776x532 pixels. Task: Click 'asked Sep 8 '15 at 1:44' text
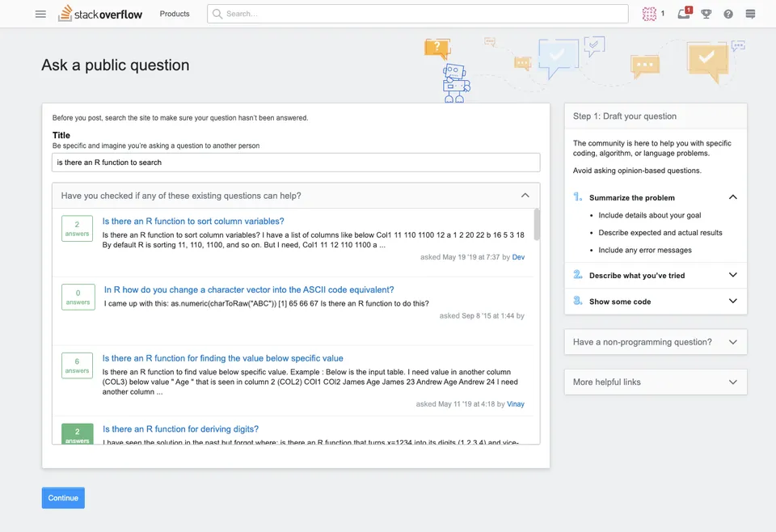[x=477, y=316]
